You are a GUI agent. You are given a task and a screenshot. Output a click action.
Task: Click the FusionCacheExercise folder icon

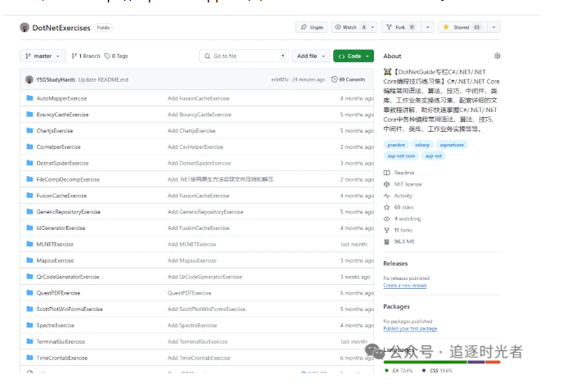pos(29,196)
